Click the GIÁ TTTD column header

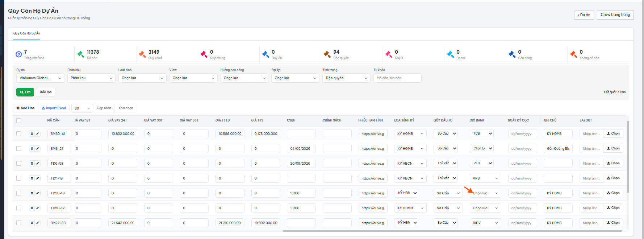[223, 120]
